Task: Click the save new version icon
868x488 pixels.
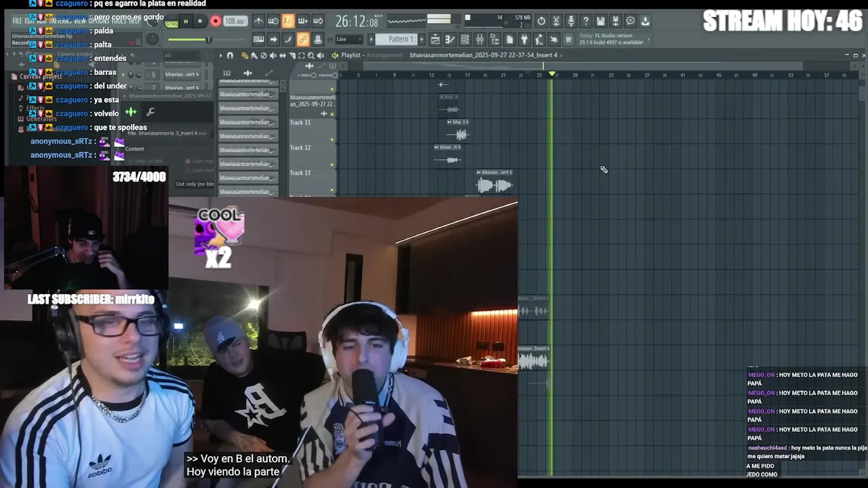Action: coord(616,21)
